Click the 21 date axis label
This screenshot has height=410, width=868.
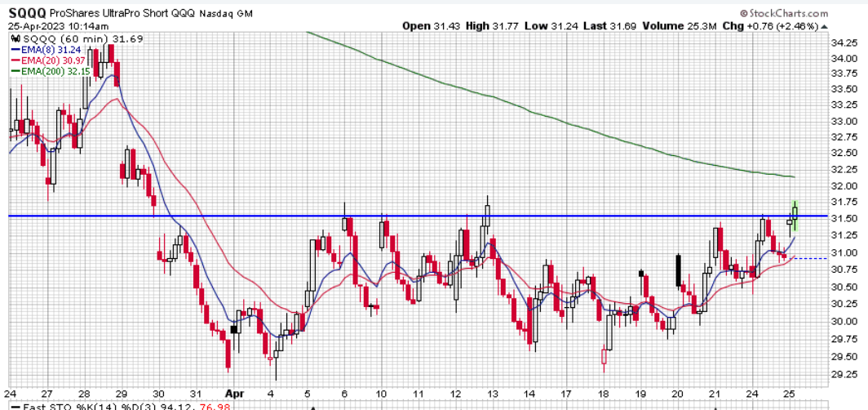point(715,394)
